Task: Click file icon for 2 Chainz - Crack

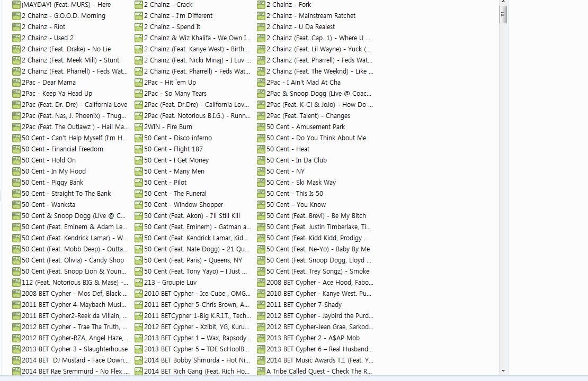Action: (x=138, y=5)
